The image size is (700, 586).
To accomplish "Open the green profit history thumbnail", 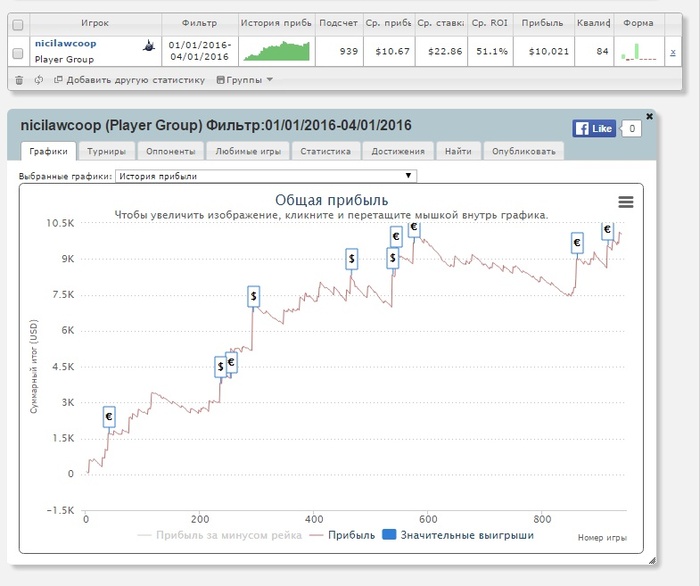I will coord(277,51).
